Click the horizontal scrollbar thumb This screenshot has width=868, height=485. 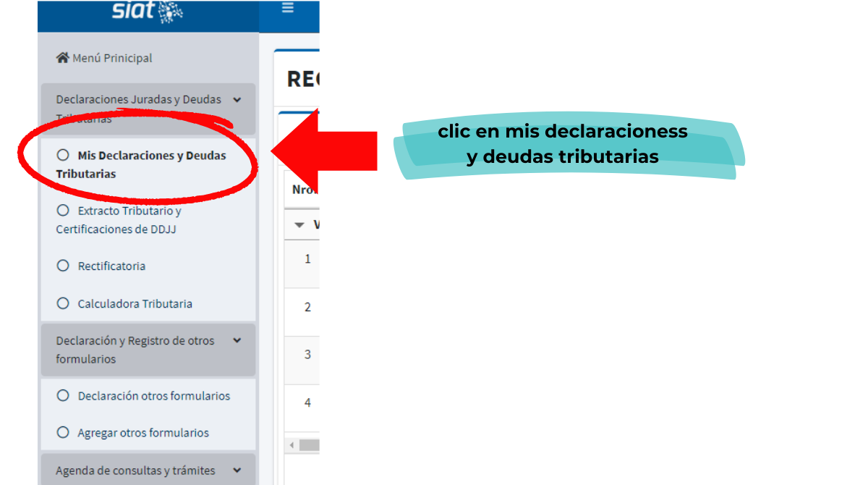point(310,444)
